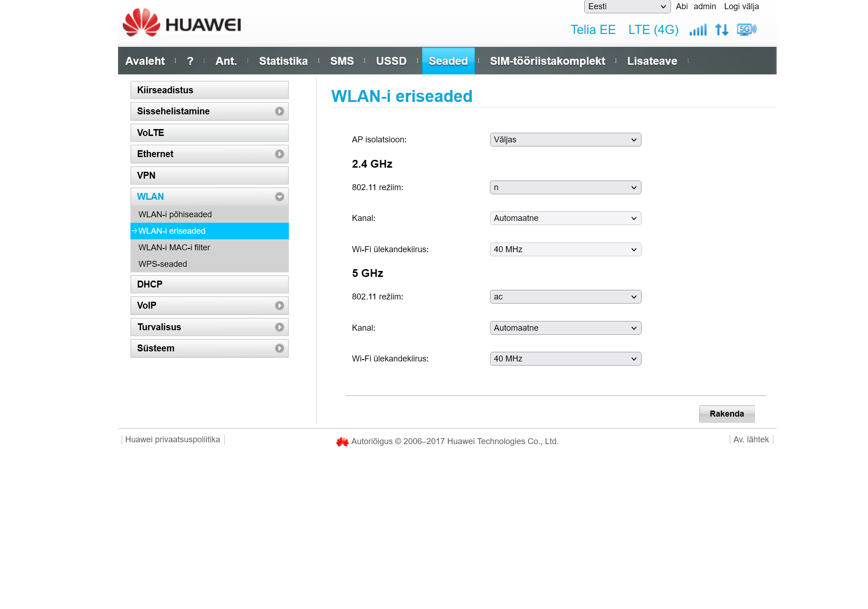The height and width of the screenshot is (609, 868).
Task: Open VPN in the sidebar
Action: (209, 175)
